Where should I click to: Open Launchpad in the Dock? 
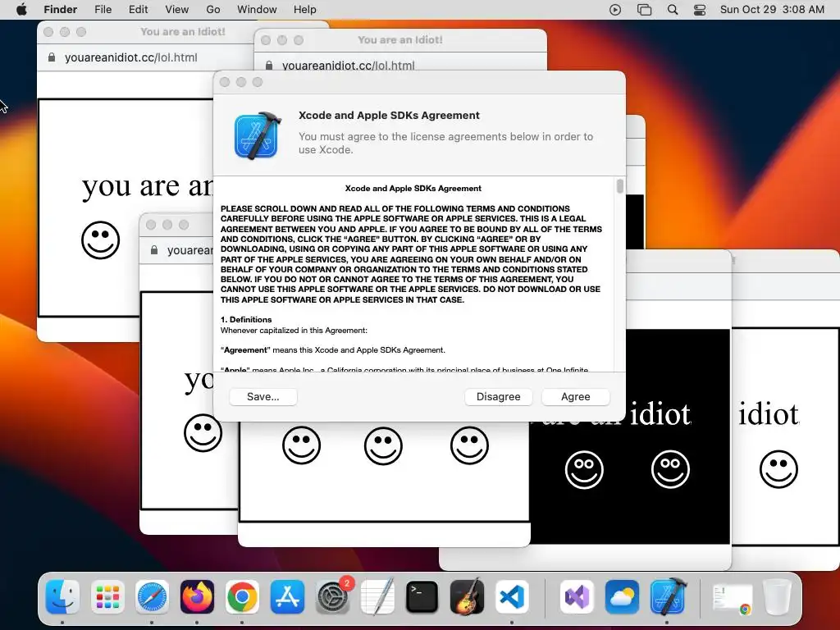pyautogui.click(x=107, y=597)
